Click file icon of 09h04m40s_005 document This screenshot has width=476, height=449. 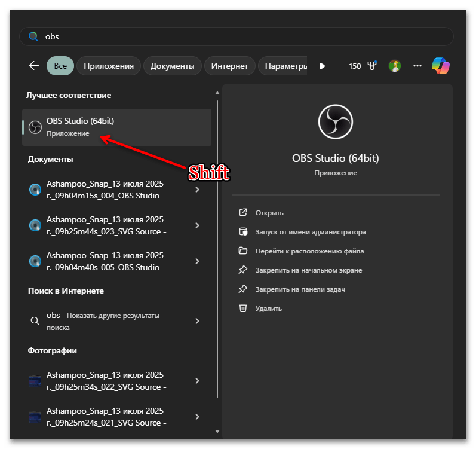point(35,261)
